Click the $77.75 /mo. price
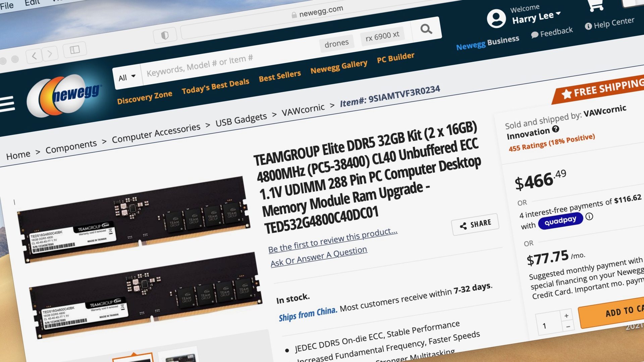Viewport: 644px width, 362px height. point(555,257)
